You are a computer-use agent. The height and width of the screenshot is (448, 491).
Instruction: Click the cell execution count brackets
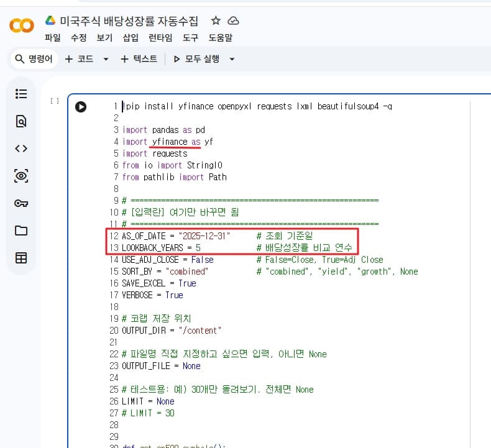(x=55, y=101)
